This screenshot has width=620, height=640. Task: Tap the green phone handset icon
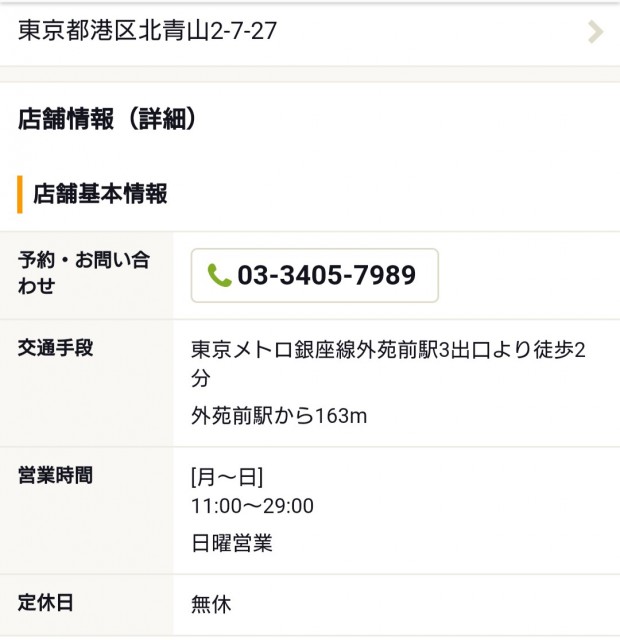tap(219, 275)
